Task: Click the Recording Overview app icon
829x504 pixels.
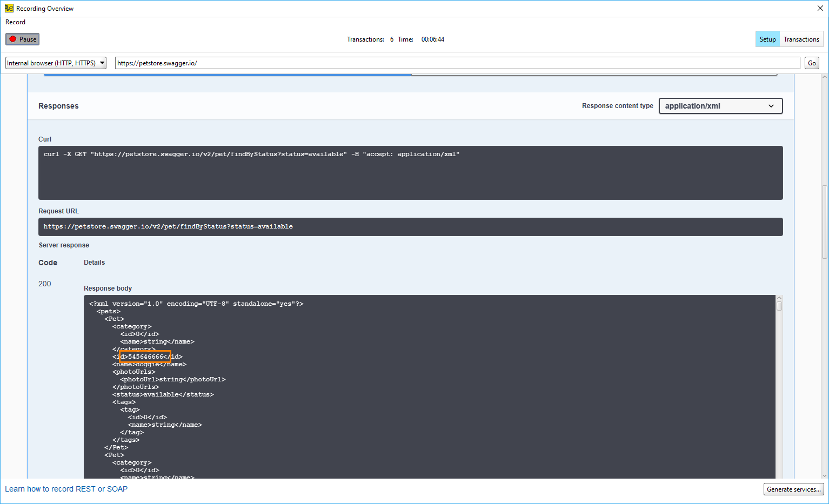Action: [9, 8]
